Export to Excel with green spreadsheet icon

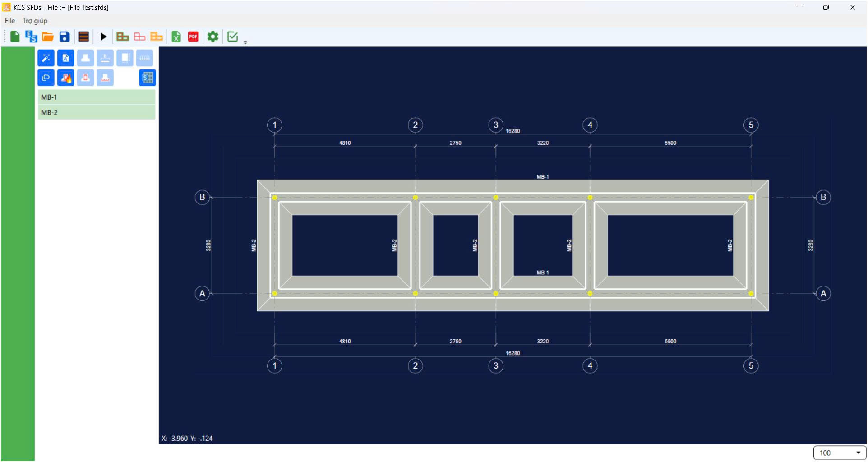176,37
